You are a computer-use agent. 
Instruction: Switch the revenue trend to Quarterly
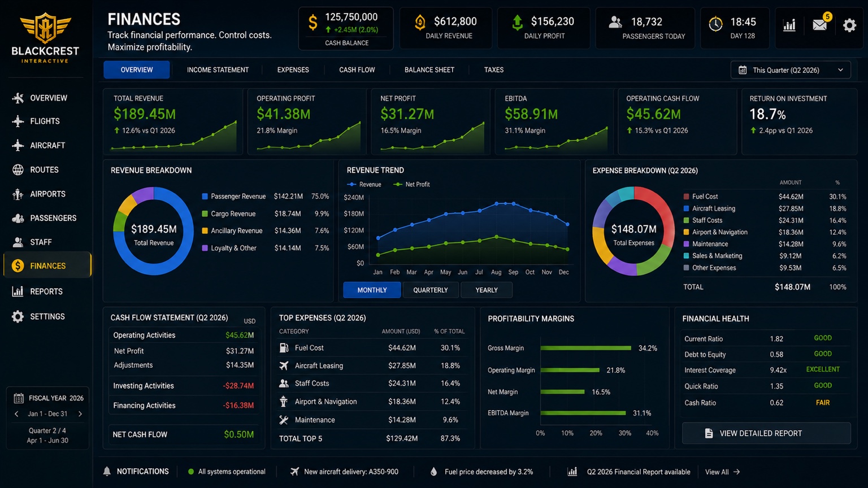431,290
